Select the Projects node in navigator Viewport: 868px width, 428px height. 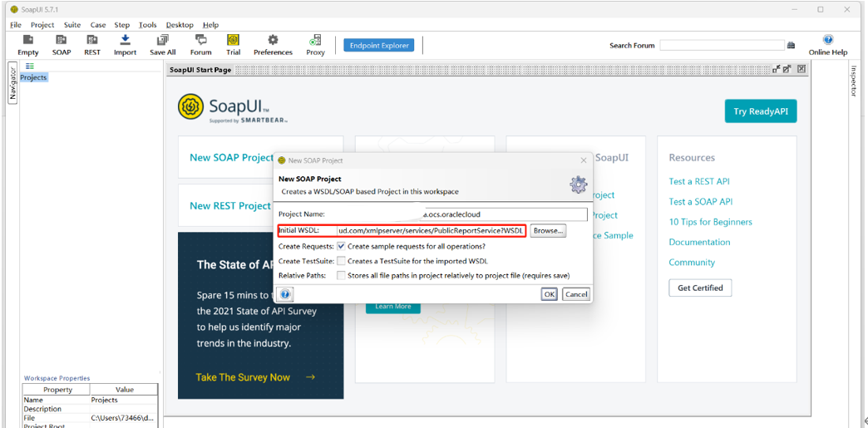pos(34,77)
